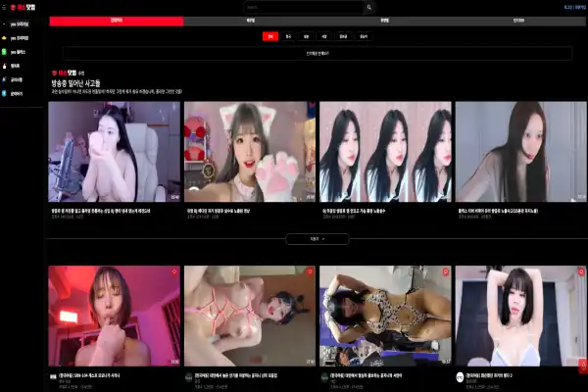Screen dimensions: 588x392
Task: Toggle the favorite badge on last lower-row video
Action: [x=580, y=271]
